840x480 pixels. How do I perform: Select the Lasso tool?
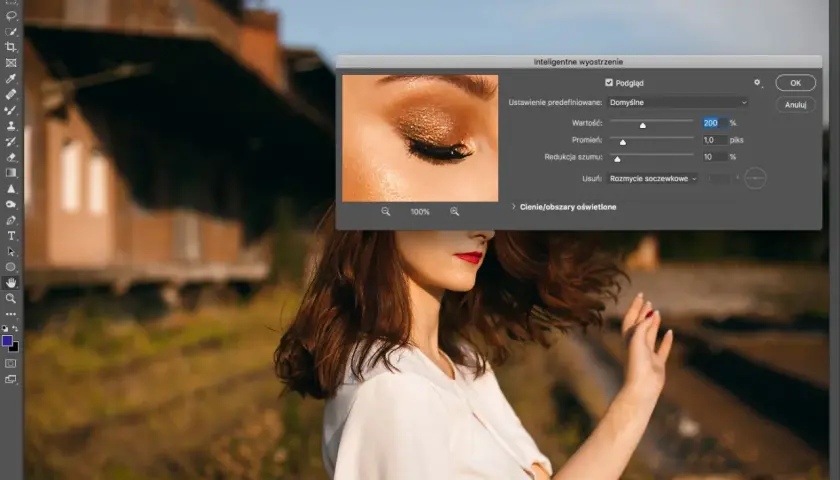point(11,16)
